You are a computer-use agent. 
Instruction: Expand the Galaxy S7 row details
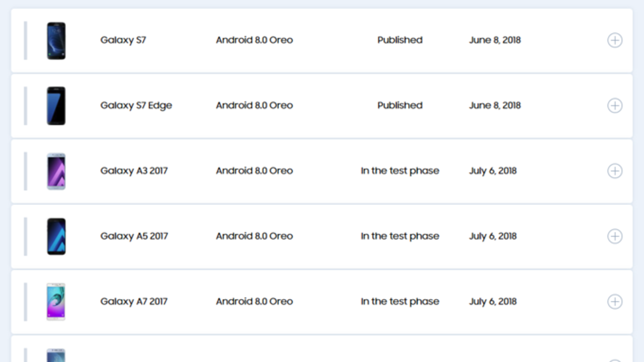click(x=615, y=40)
